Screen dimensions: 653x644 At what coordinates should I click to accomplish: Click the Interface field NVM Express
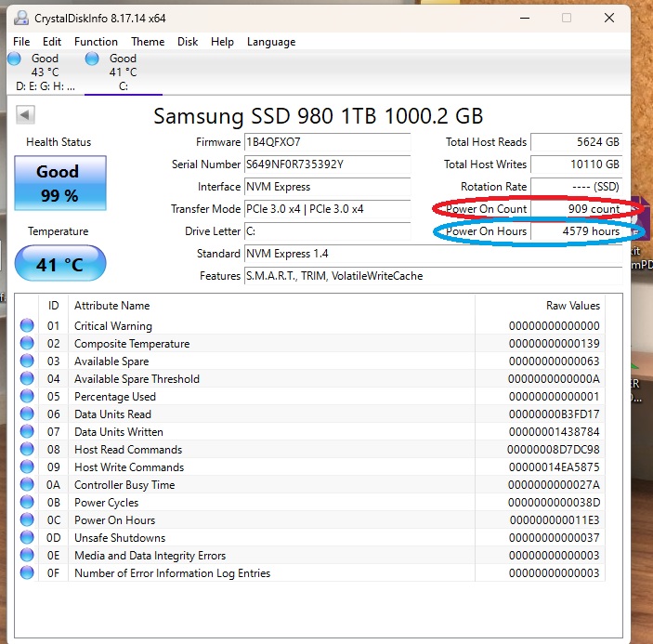pos(327,187)
